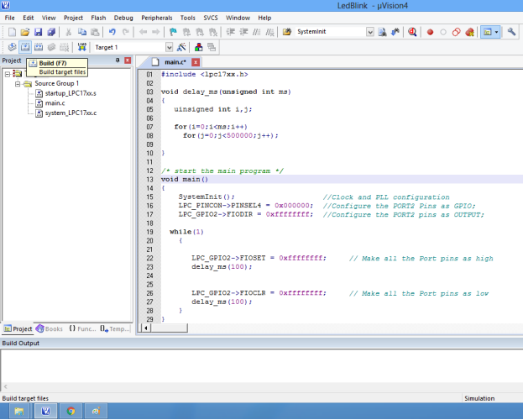Click the Build target toolbar icon
The image size is (523, 420).
25,47
